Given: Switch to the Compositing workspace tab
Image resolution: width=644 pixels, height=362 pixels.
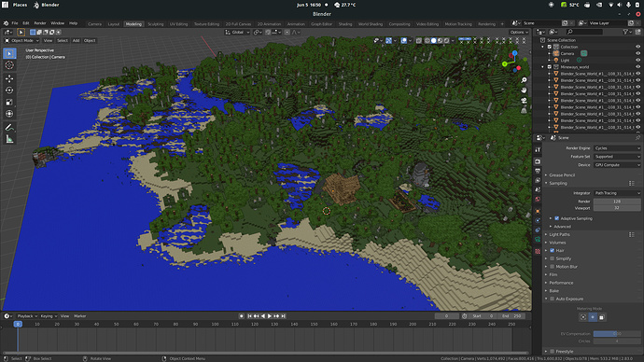Looking at the screenshot, I should (399, 24).
